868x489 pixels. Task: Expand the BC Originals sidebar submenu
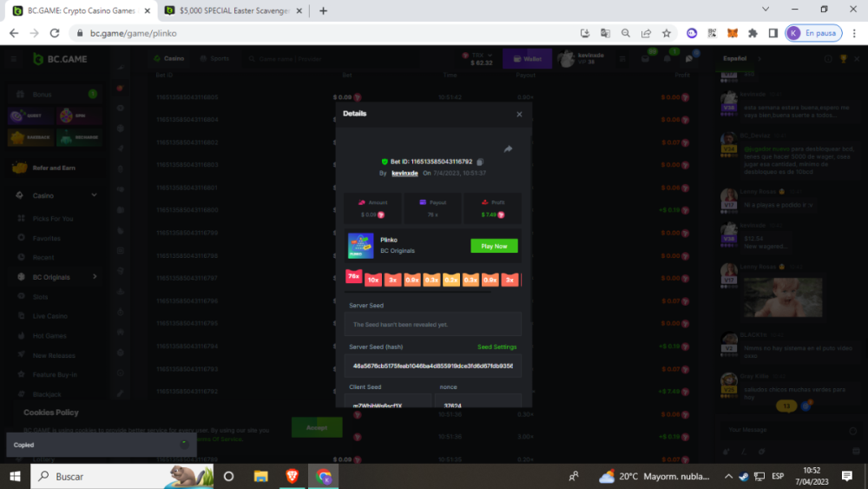[x=94, y=277]
